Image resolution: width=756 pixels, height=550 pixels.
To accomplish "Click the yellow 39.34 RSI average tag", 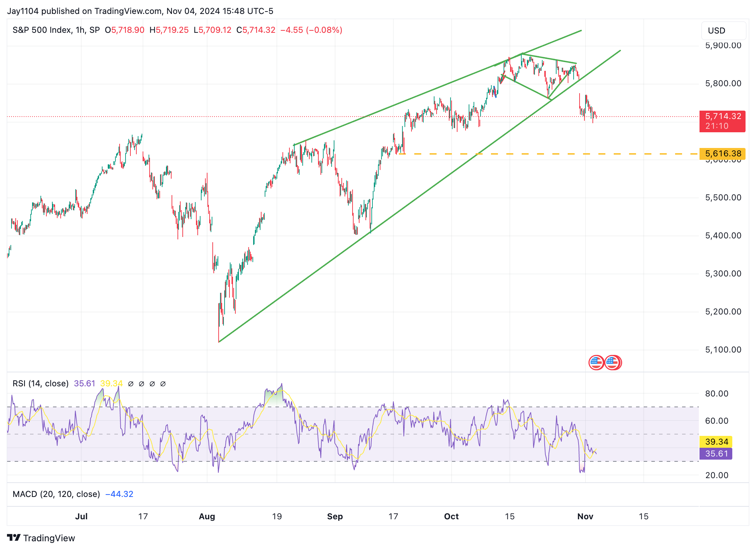I will (716, 442).
